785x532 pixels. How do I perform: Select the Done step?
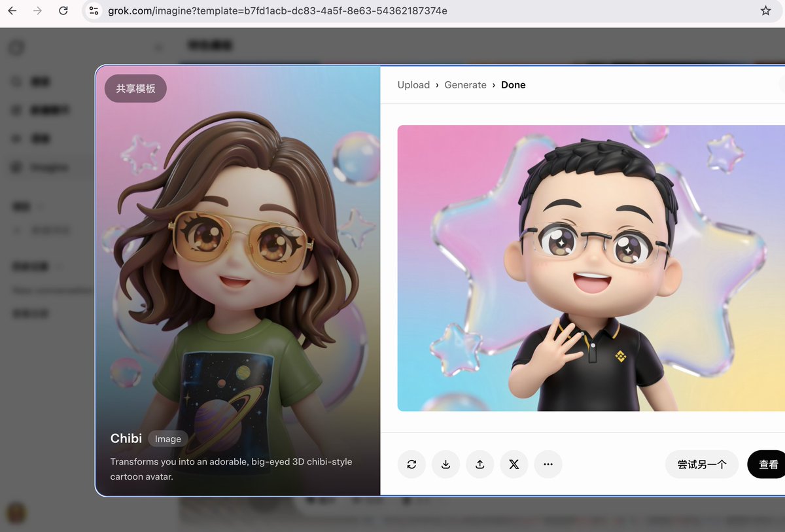coord(513,85)
